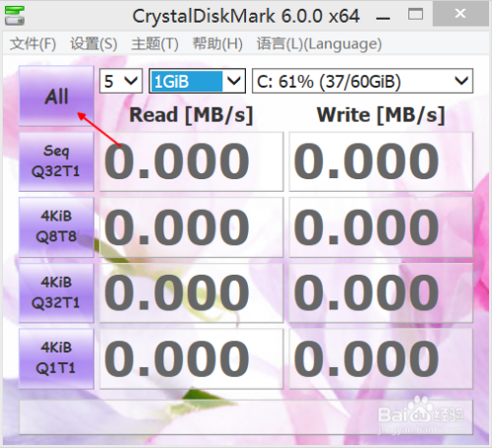The height and width of the screenshot is (448, 492).
Task: Run the 4KiB Q1T1 test
Action: [x=56, y=358]
